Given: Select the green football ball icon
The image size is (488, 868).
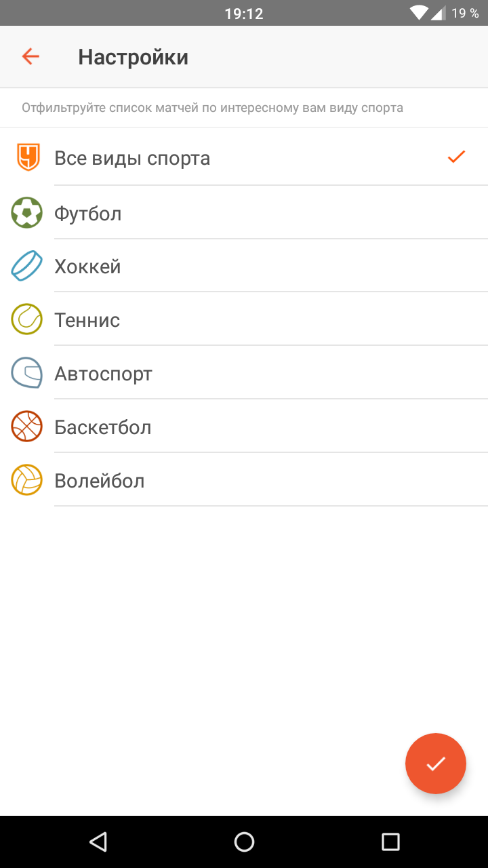Looking at the screenshot, I should [27, 213].
